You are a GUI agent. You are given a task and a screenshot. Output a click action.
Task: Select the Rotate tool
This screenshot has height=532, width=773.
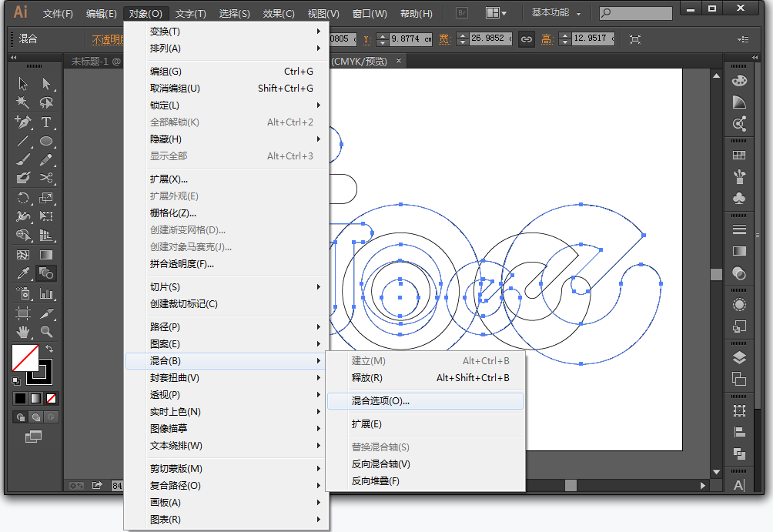pos(23,198)
